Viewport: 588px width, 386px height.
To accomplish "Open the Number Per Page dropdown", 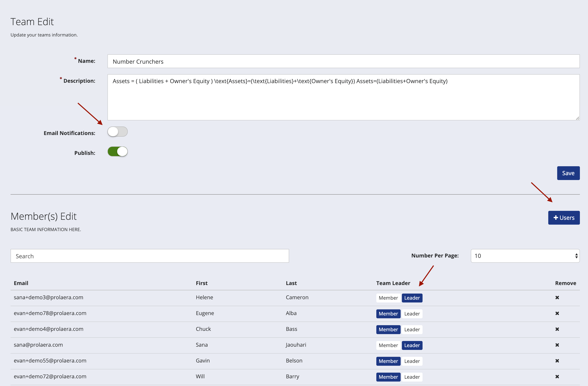I will pyautogui.click(x=525, y=256).
